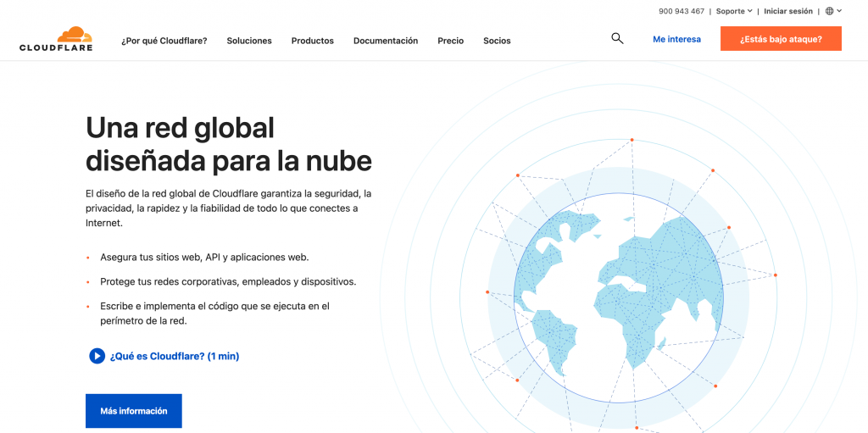Click the chevron beside the language globe

click(x=839, y=11)
